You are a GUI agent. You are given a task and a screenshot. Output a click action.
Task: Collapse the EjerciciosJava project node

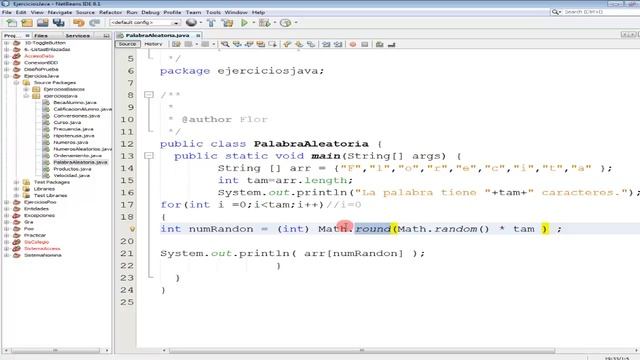[7, 76]
